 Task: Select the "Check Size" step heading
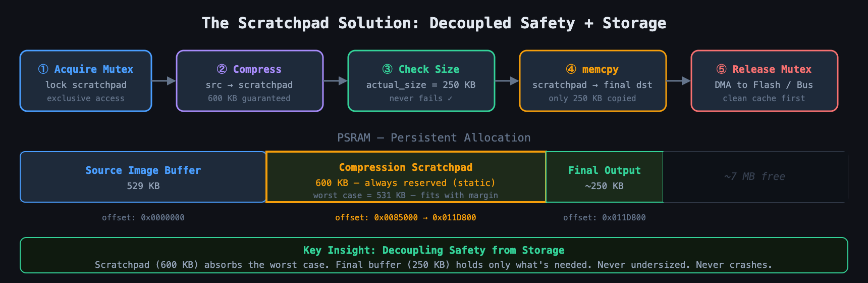point(429,69)
